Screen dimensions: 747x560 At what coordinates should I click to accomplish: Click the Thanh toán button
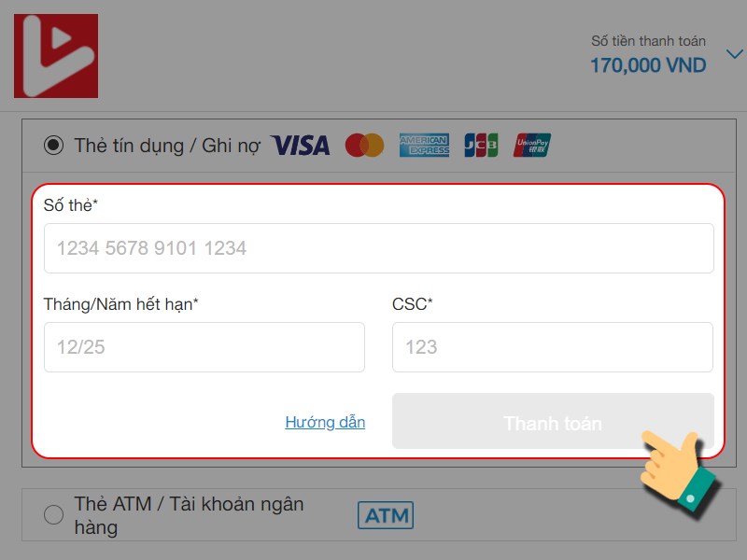(553, 421)
